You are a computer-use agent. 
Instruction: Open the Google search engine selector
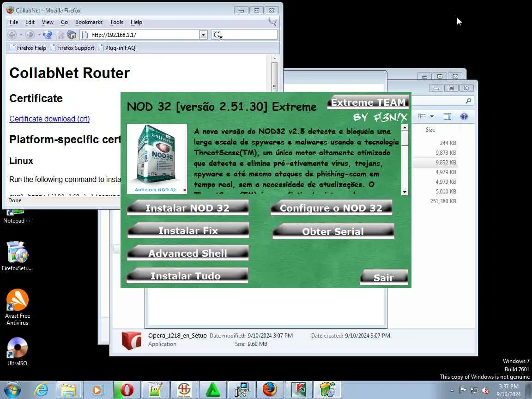[x=217, y=35]
